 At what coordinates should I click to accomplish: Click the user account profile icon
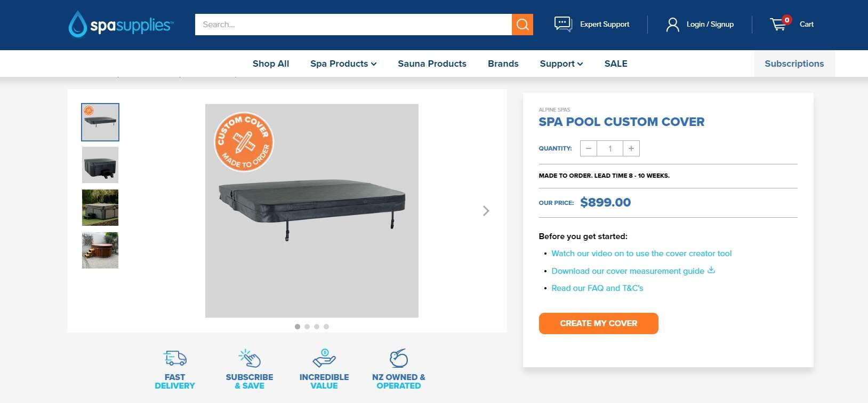(x=672, y=25)
